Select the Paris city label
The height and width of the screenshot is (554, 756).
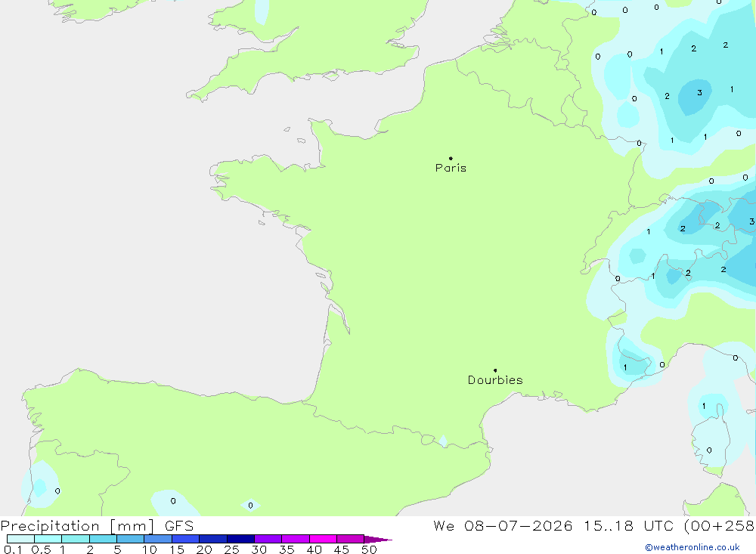tap(451, 168)
